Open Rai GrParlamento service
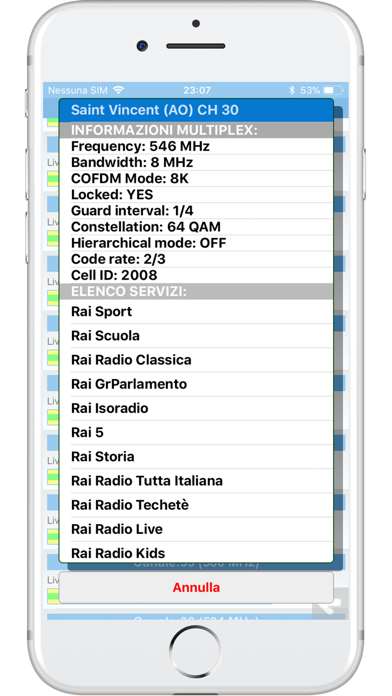392x696 pixels. coord(196,384)
